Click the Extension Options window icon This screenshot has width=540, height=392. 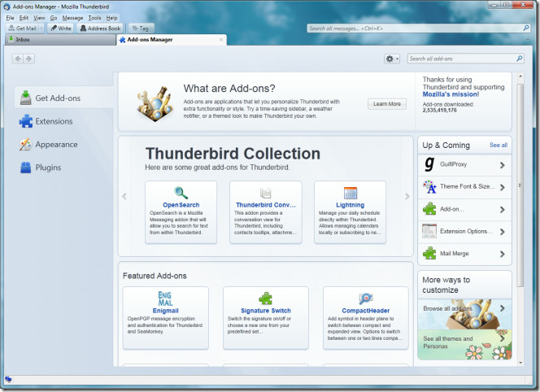(x=429, y=231)
